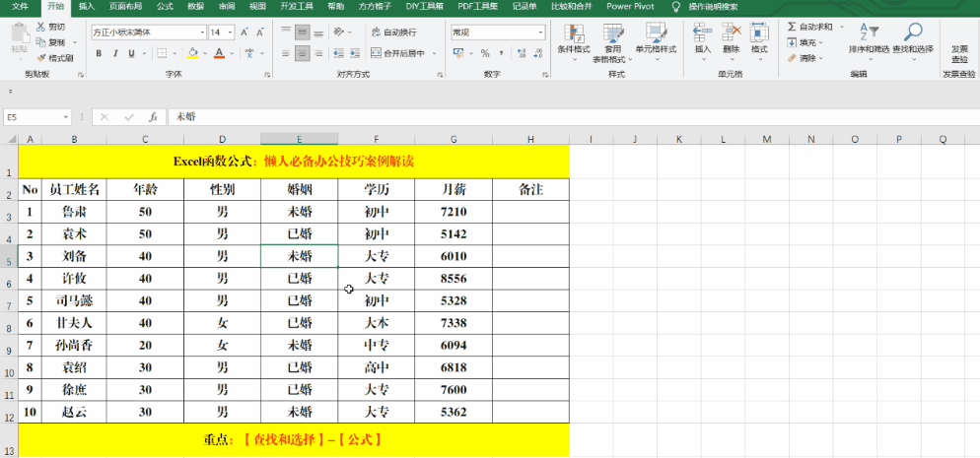980x458 pixels.
Task: Click the 发票查验 button
Action: pyautogui.click(x=958, y=53)
